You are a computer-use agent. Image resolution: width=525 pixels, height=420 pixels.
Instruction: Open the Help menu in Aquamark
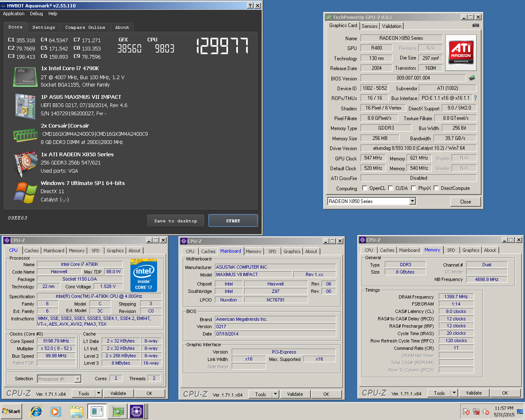coord(53,14)
